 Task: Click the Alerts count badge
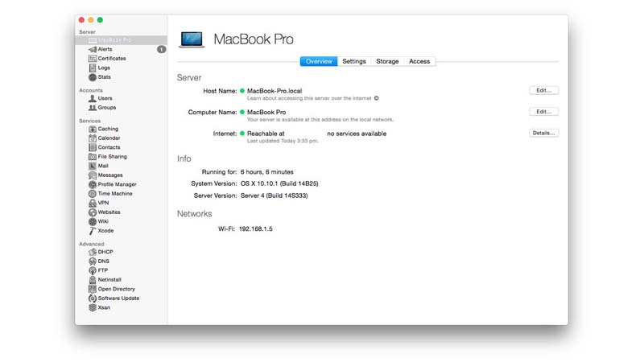click(x=162, y=49)
